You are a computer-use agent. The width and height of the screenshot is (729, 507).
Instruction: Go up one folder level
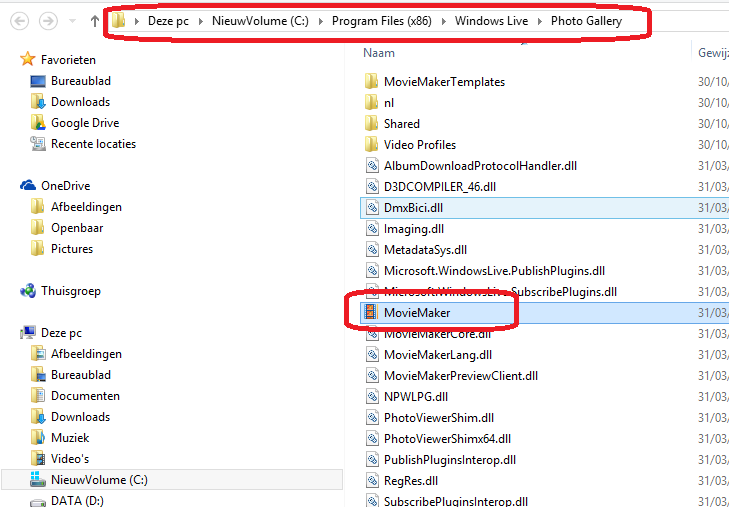[x=95, y=21]
